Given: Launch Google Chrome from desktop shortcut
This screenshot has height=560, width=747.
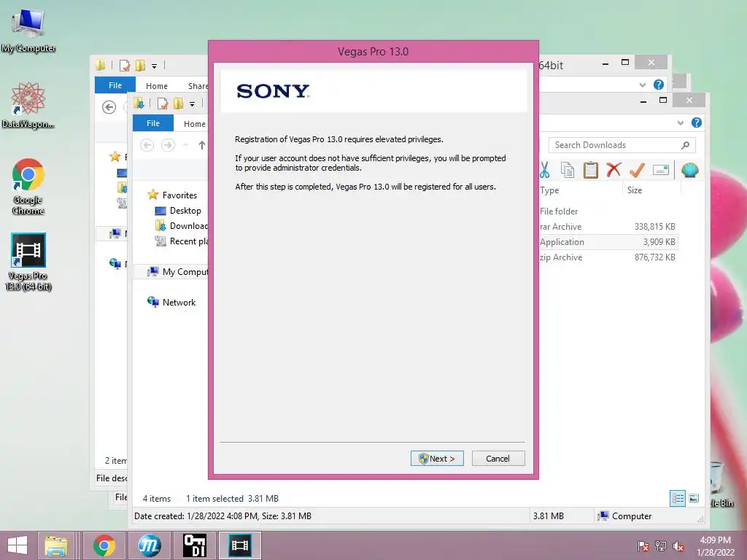Looking at the screenshot, I should pyautogui.click(x=28, y=187).
